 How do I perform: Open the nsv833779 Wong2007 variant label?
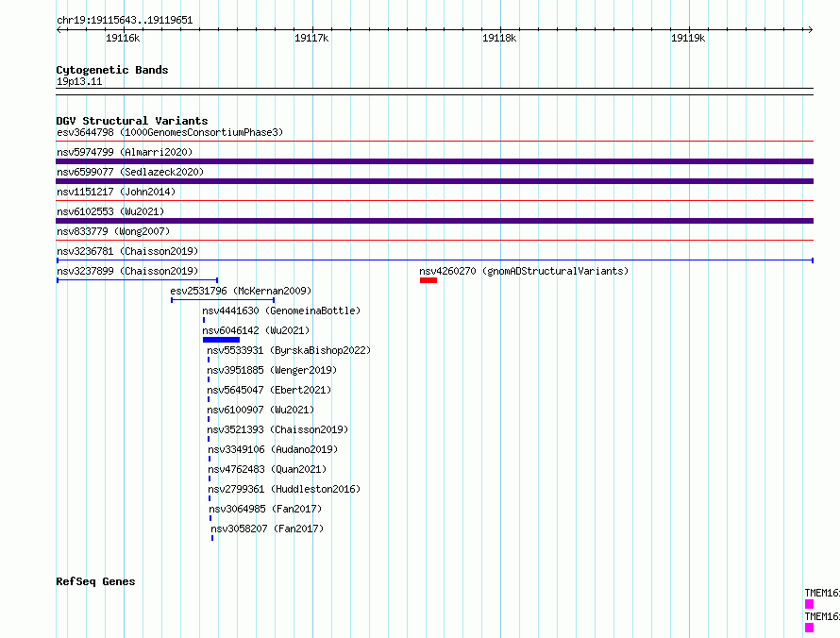click(113, 231)
